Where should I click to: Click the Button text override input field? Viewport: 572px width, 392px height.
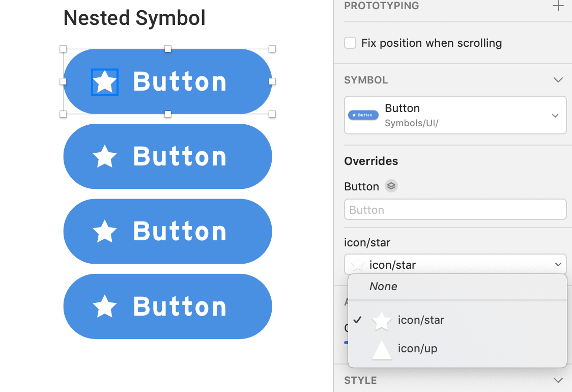[455, 209]
